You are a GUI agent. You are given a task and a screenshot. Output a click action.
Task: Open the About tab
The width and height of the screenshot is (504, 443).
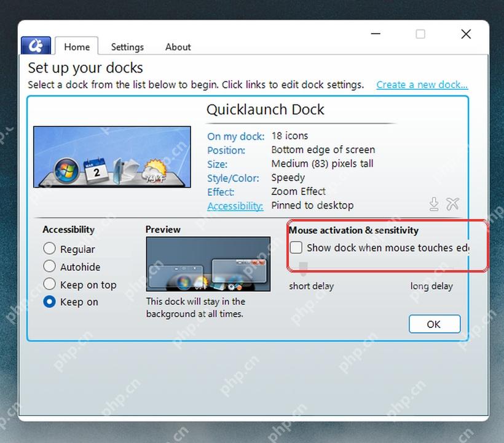(178, 47)
